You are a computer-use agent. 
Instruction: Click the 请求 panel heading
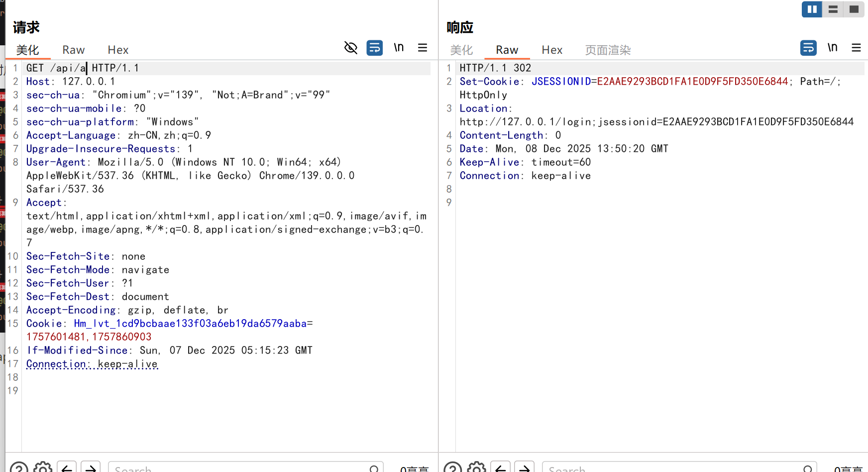pos(26,27)
